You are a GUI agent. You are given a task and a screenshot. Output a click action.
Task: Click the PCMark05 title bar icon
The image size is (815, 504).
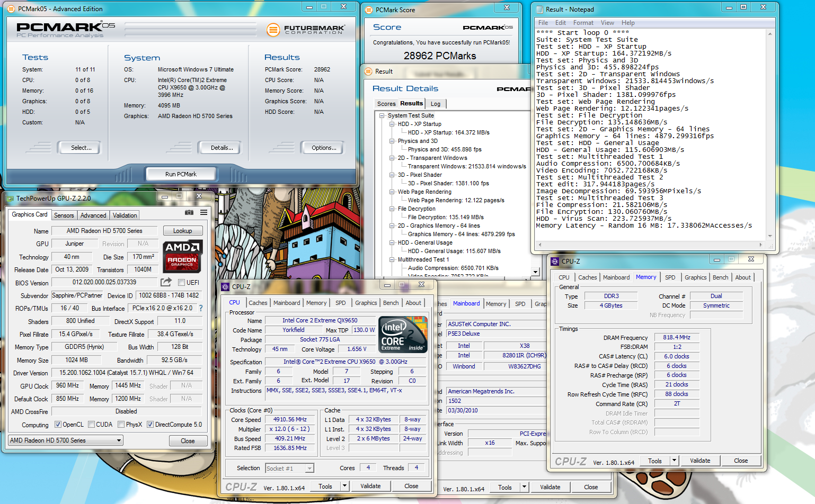pyautogui.click(x=11, y=8)
